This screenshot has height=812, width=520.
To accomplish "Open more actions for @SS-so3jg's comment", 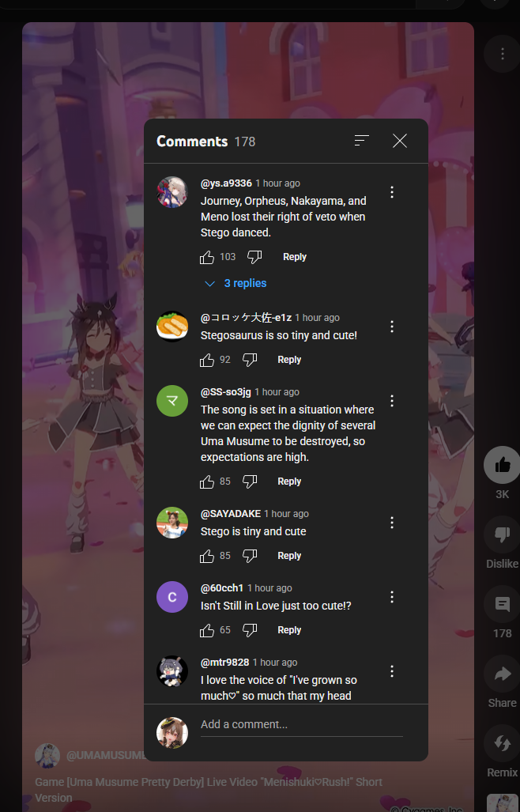I will click(x=392, y=402).
